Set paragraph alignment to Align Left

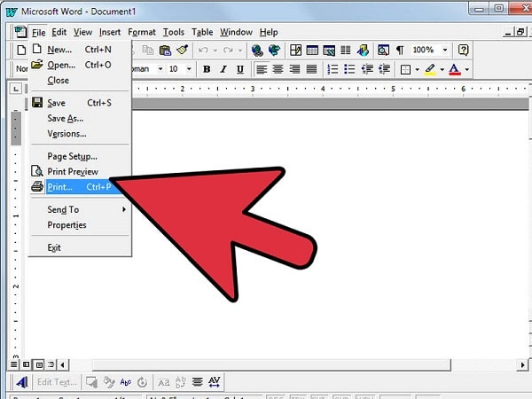262,69
